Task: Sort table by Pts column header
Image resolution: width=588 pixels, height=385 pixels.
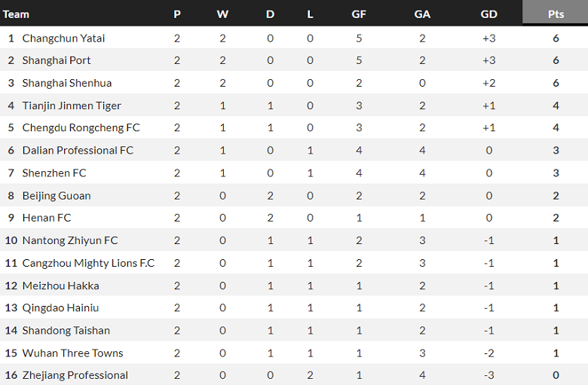Action: pos(556,14)
